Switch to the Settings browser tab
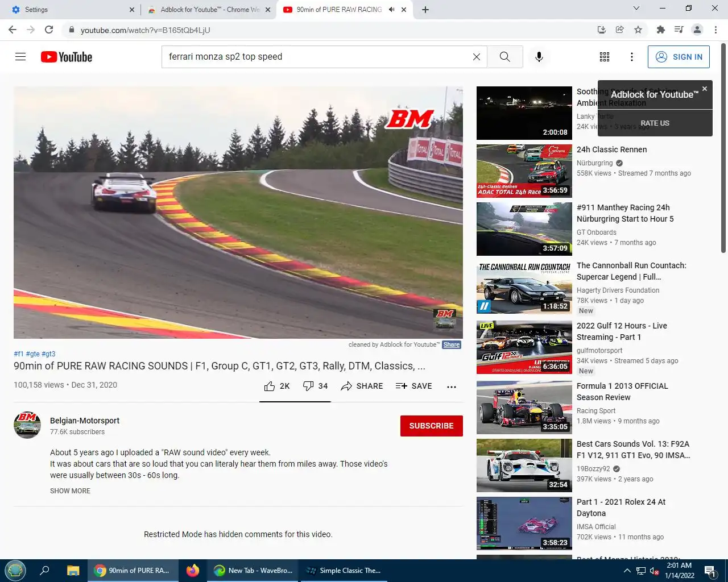728x582 pixels. tap(68, 10)
